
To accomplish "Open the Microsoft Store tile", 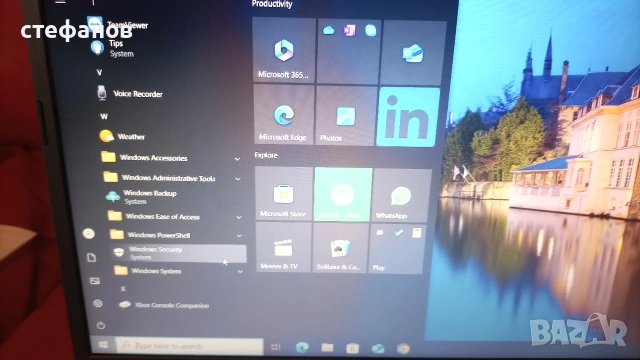I will click(283, 193).
